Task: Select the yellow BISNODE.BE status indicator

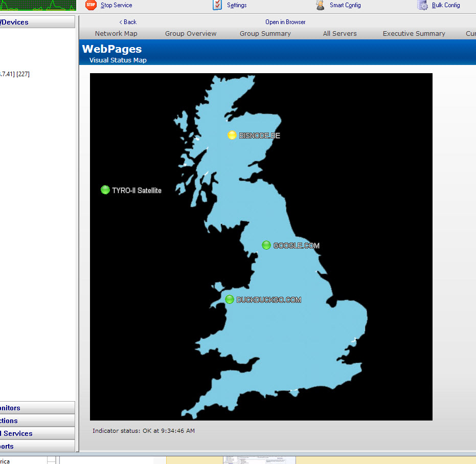Action: (x=232, y=135)
